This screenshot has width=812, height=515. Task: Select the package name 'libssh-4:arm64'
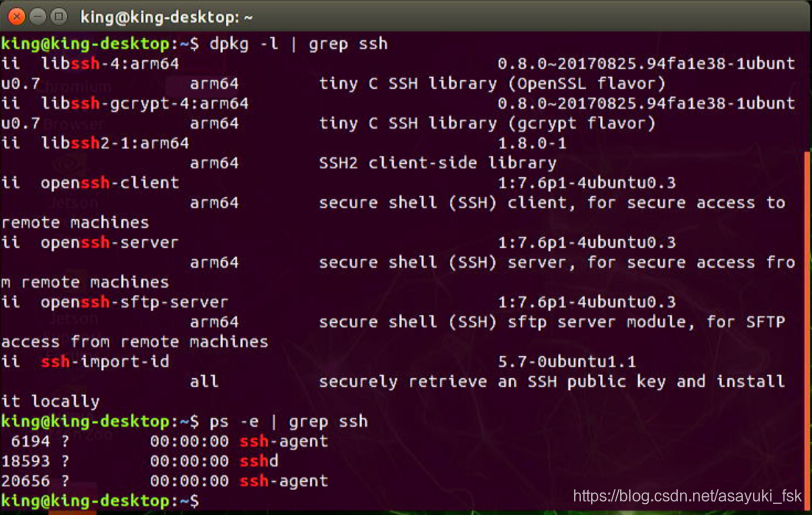tap(110, 64)
